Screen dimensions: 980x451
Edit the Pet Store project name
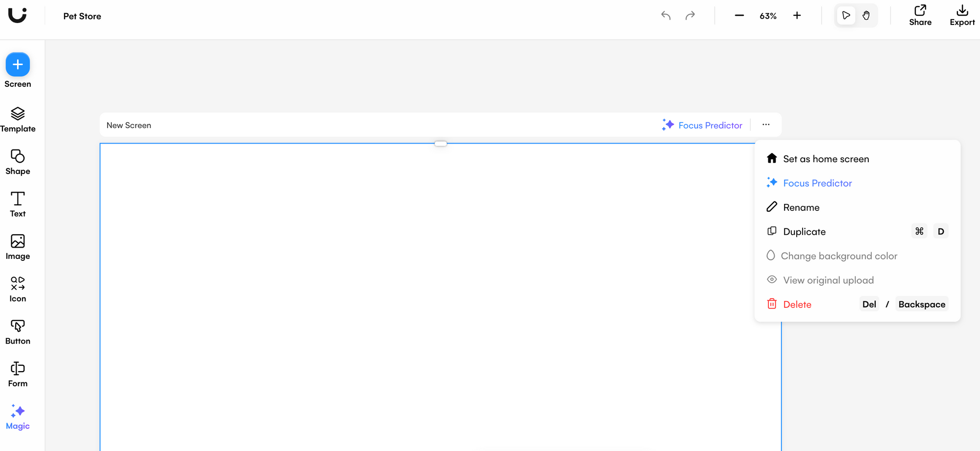pos(82,16)
